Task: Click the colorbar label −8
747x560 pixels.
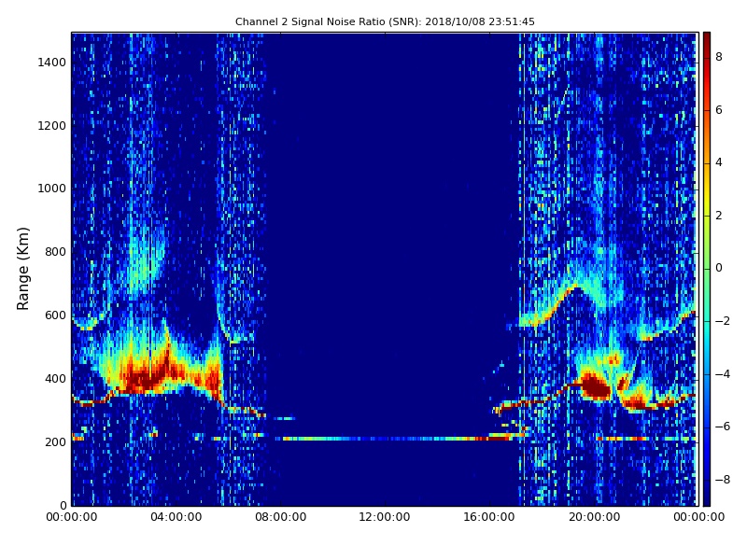Action: (722, 479)
